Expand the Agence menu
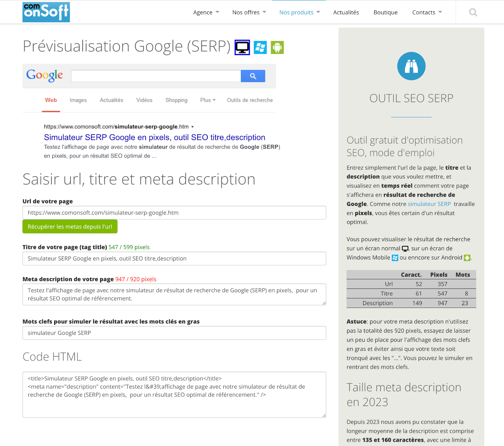The width and height of the screenshot is (504, 446). (x=206, y=12)
